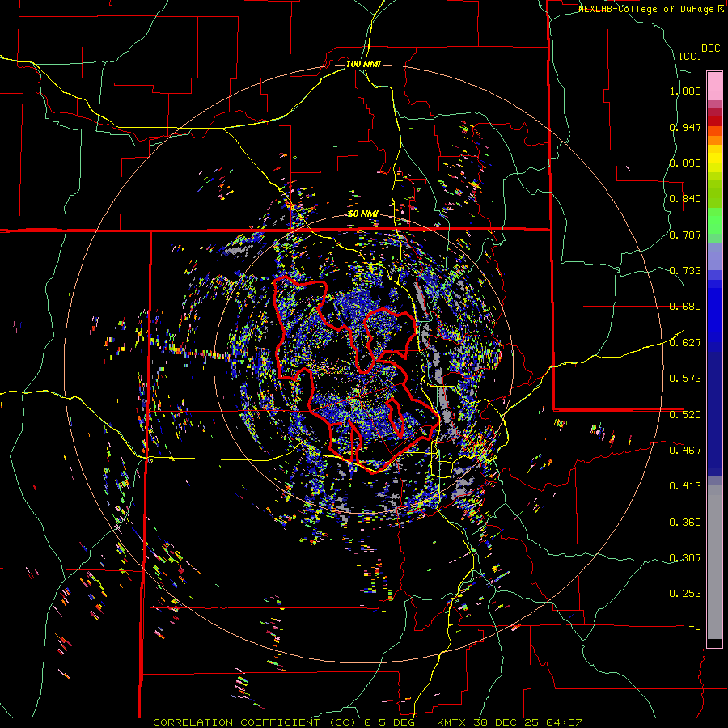
Task: Select the 0.253 scale value
Action: coord(685,594)
